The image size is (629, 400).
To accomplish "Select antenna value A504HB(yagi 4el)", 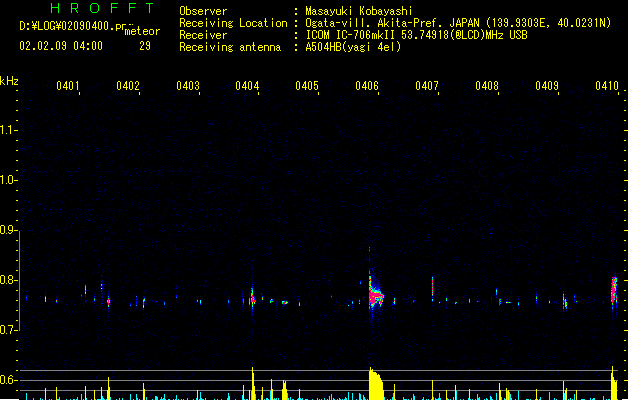I will tap(353, 47).
